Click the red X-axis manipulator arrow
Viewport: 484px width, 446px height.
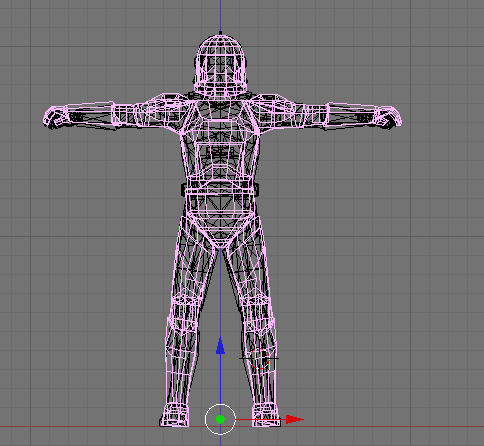(x=295, y=419)
